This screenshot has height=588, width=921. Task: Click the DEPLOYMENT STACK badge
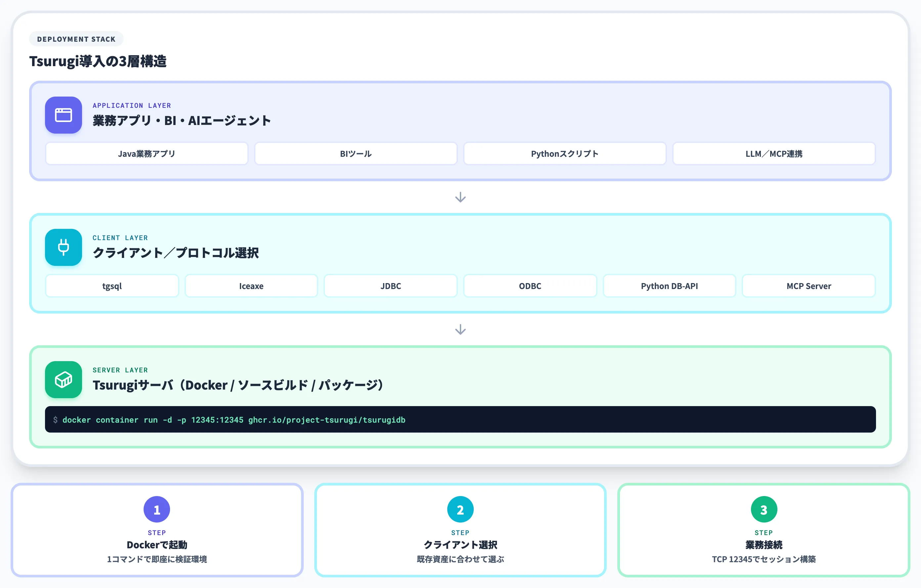76,39
